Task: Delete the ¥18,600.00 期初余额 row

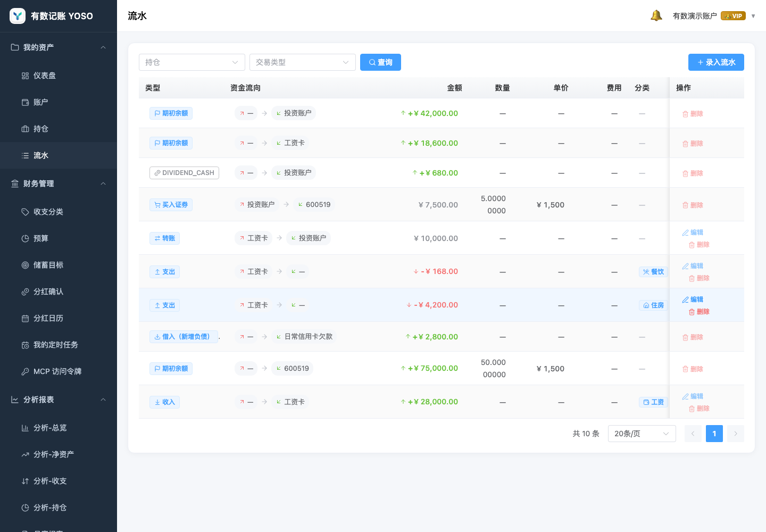Action: (693, 144)
